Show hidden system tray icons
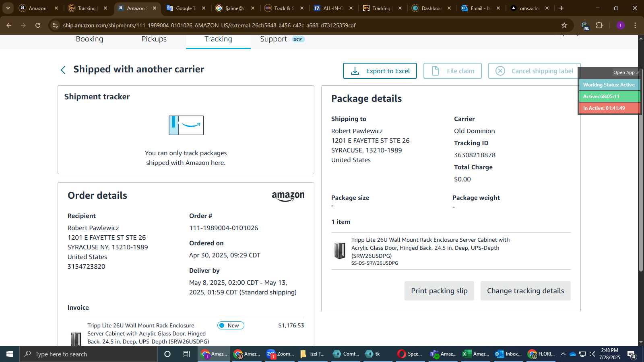The height and width of the screenshot is (362, 644). [x=563, y=354]
